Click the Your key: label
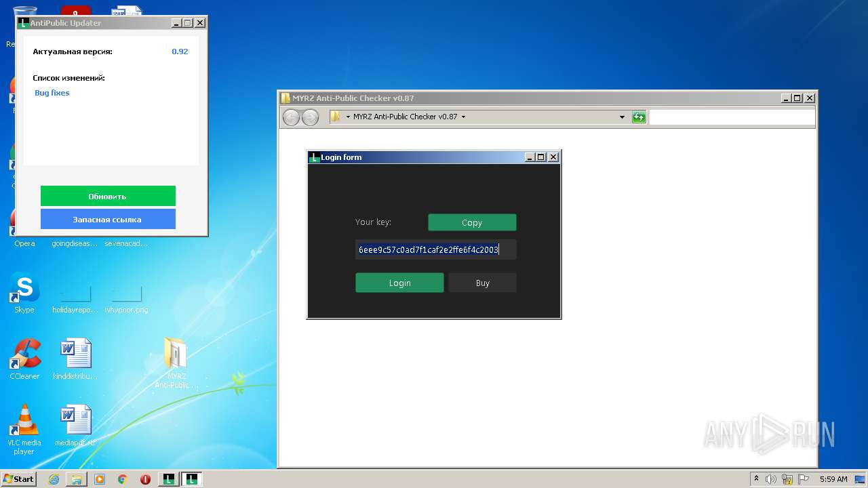868x488 pixels. [373, 222]
